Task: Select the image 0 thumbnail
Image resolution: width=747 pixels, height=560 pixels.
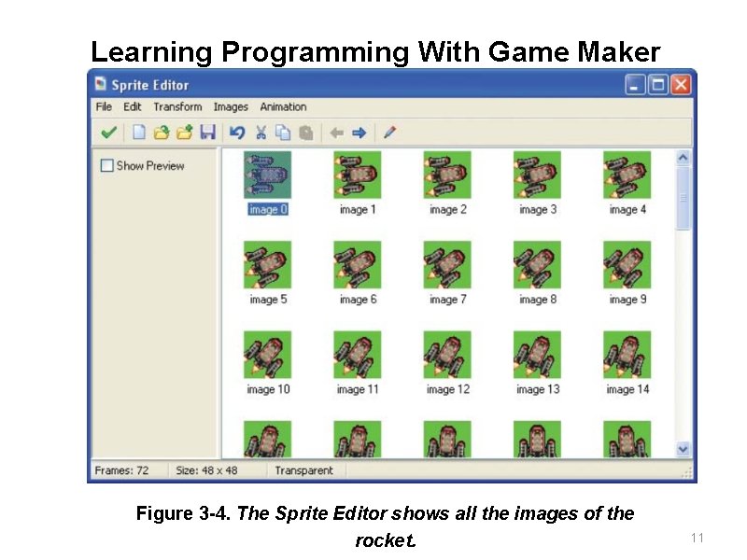Action: tap(267, 175)
